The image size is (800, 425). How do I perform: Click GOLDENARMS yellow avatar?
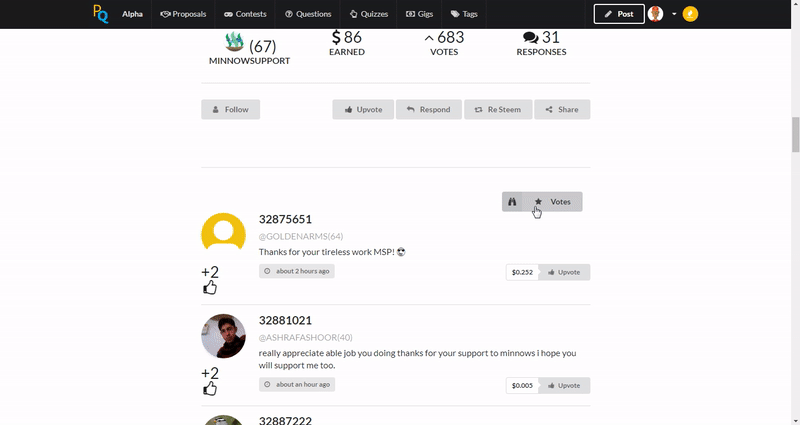(223, 232)
